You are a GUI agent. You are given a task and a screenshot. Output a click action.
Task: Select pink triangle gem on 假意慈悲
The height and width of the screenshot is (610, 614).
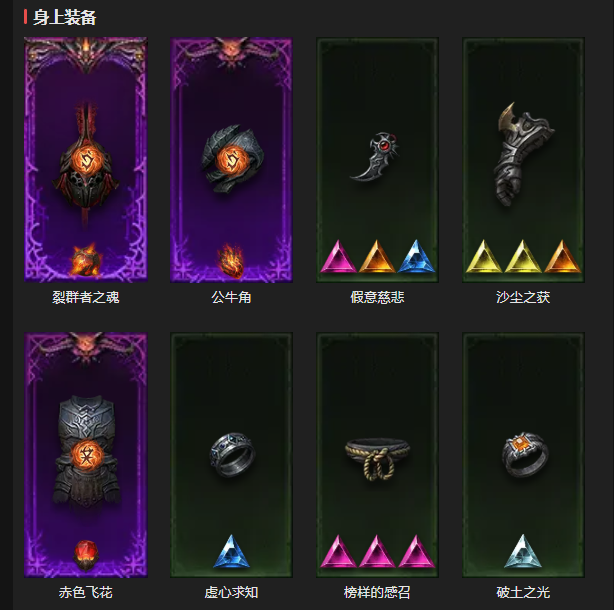[x=339, y=256]
